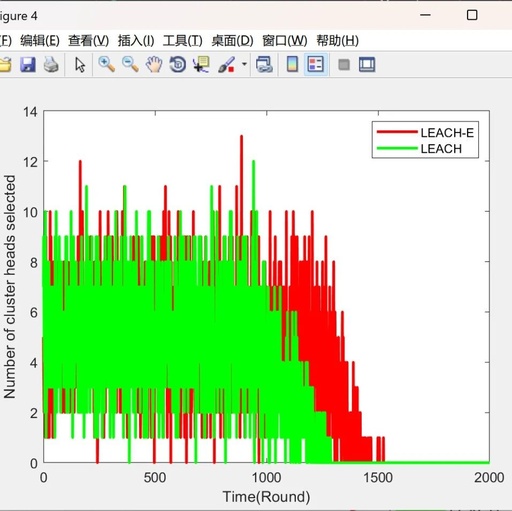Open the 窗口(W) menu
The width and height of the screenshot is (512, 511).
point(285,41)
